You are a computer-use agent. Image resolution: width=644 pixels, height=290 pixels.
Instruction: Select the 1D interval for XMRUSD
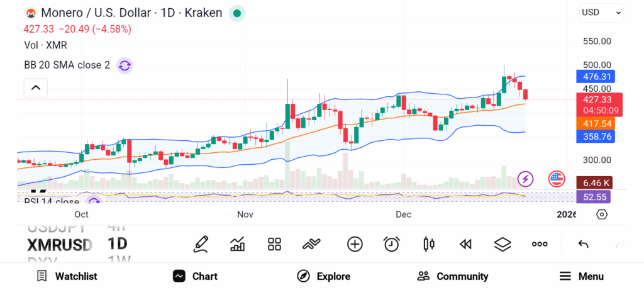point(117,244)
